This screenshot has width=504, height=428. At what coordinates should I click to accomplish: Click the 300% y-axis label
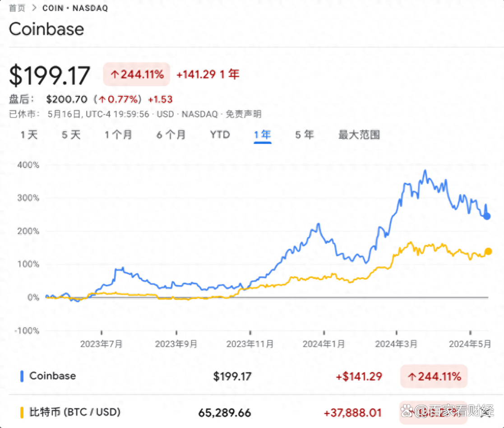[x=28, y=198]
